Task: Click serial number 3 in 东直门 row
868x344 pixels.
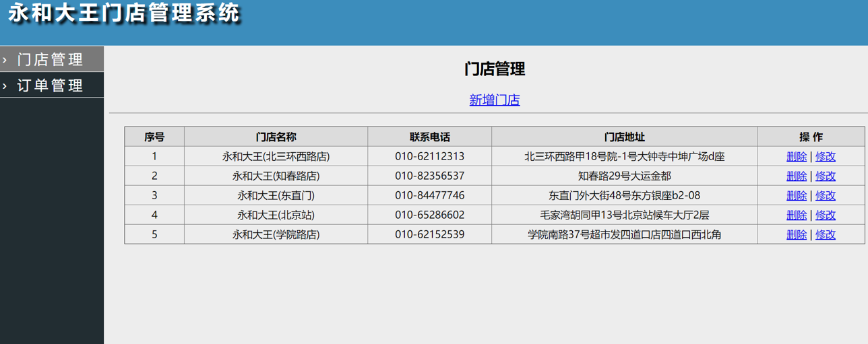Action: coord(154,195)
